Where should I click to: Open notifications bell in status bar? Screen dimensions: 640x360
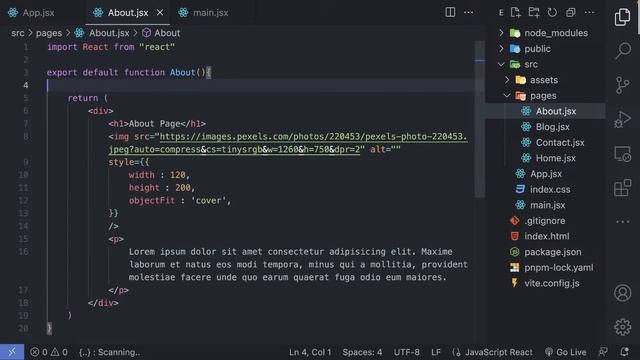point(624,352)
